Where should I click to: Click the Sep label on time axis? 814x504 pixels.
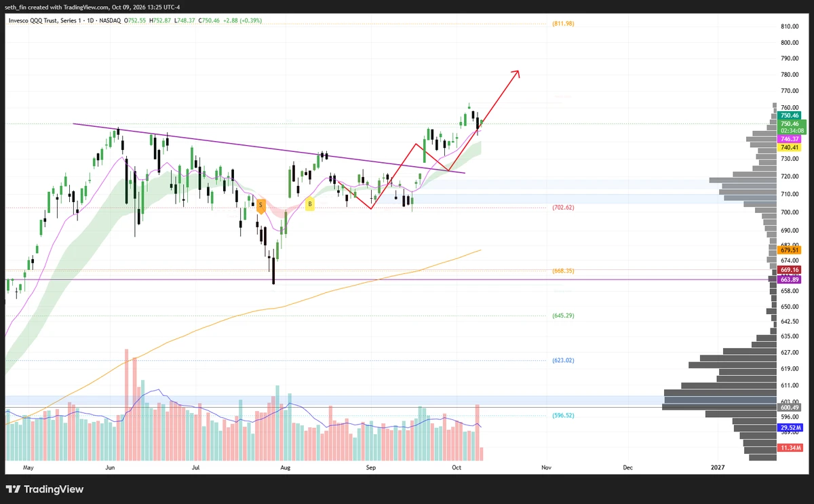[370, 467]
